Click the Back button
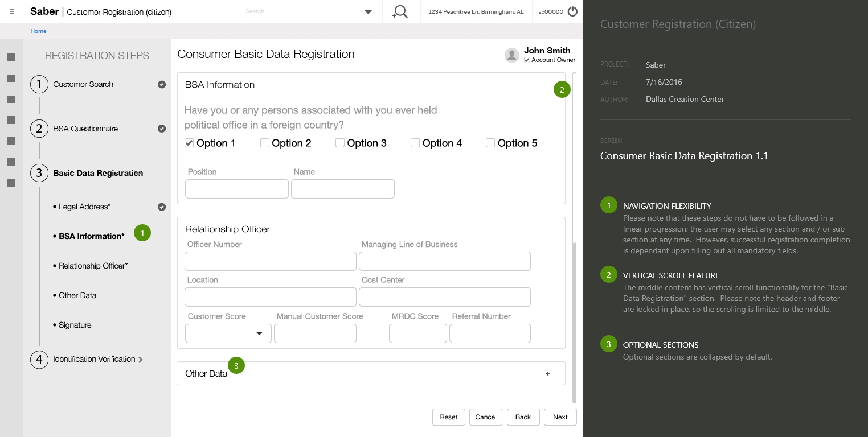 click(x=523, y=417)
